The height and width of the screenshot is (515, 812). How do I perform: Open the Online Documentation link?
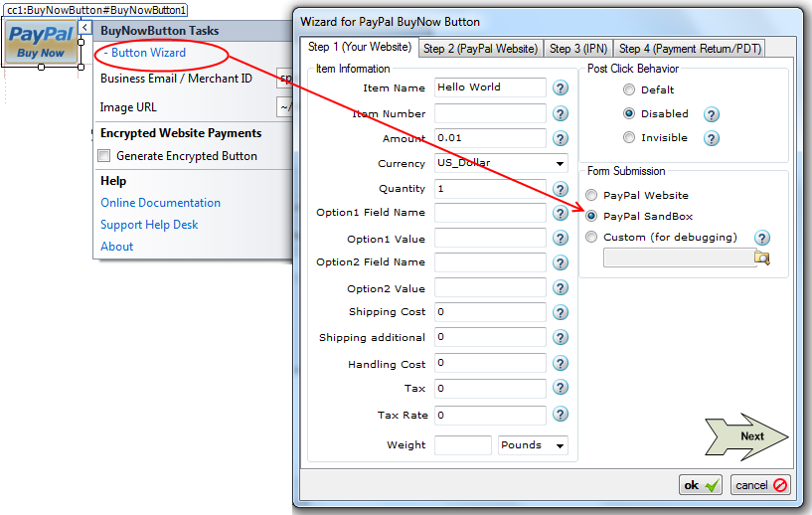click(x=160, y=203)
